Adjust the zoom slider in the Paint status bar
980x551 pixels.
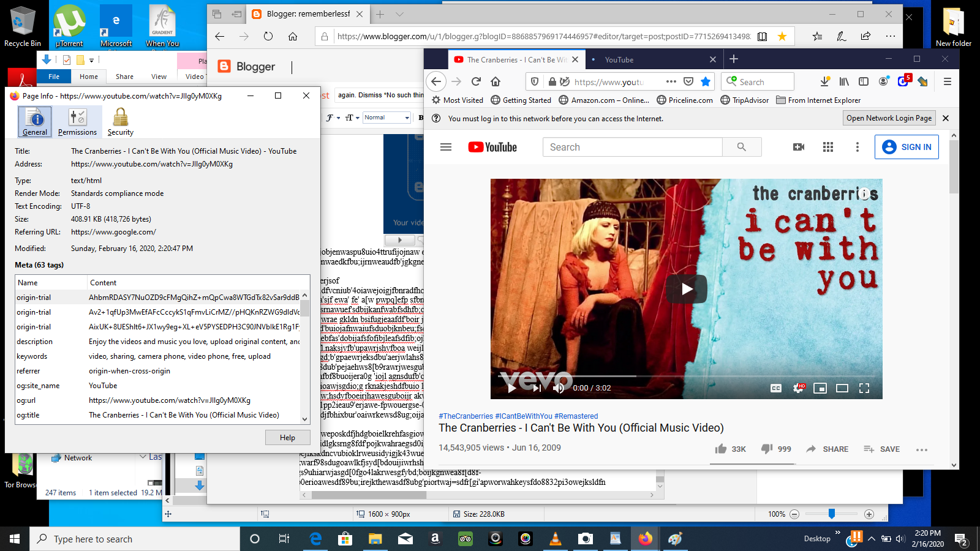tap(831, 514)
